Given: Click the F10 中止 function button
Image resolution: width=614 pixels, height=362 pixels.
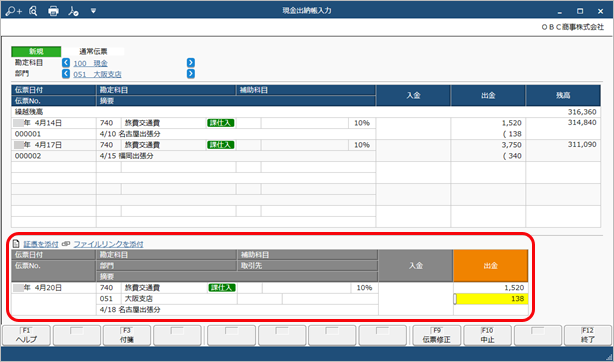Looking at the screenshot, I should [x=487, y=335].
